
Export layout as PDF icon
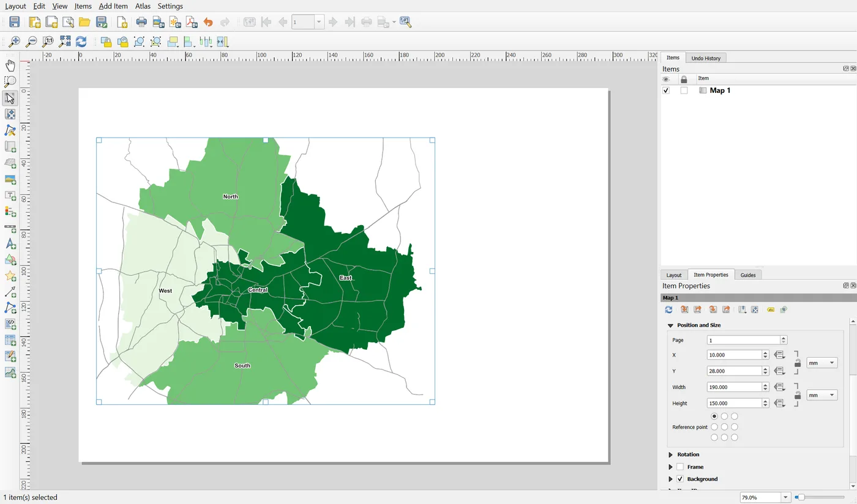[x=192, y=23]
